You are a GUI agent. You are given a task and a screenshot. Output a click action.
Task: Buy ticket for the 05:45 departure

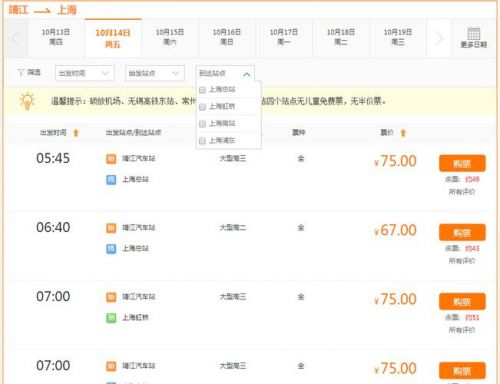[462, 163]
